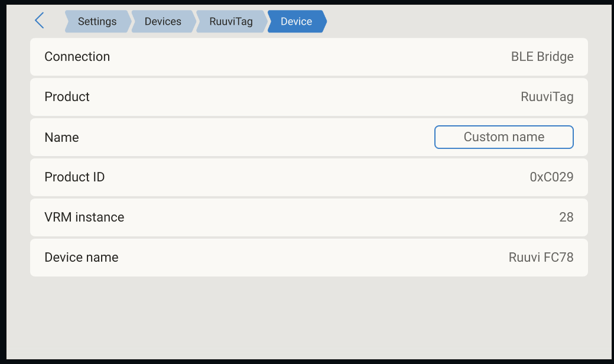Viewport: 614px width, 364px height.
Task: Click the BLE Bridge connection value
Action: tap(542, 57)
